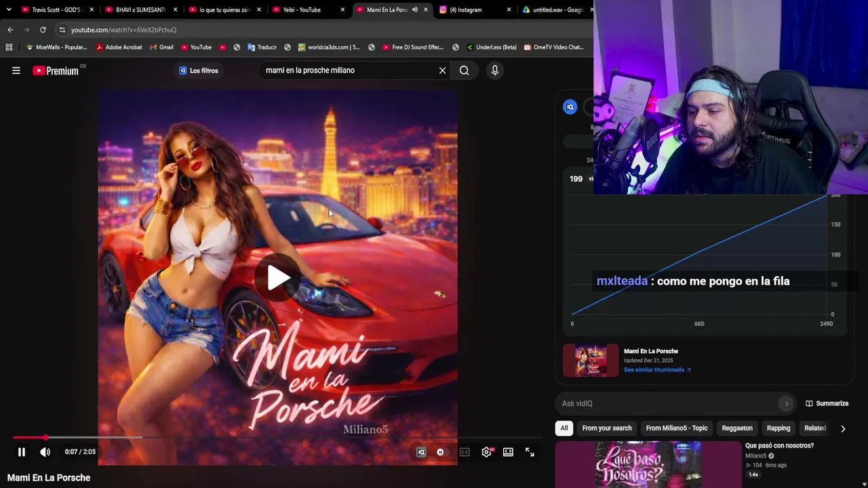Open the player settings gear
Viewport: 868px width, 488px height.
(487, 452)
